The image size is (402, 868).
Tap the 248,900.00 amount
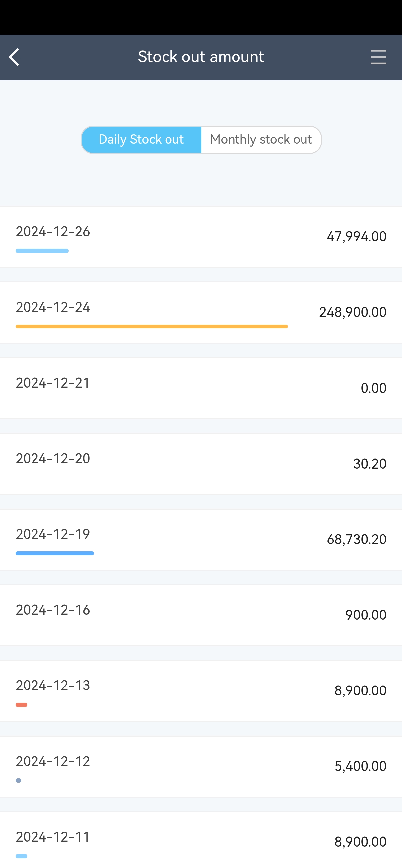[x=353, y=312]
